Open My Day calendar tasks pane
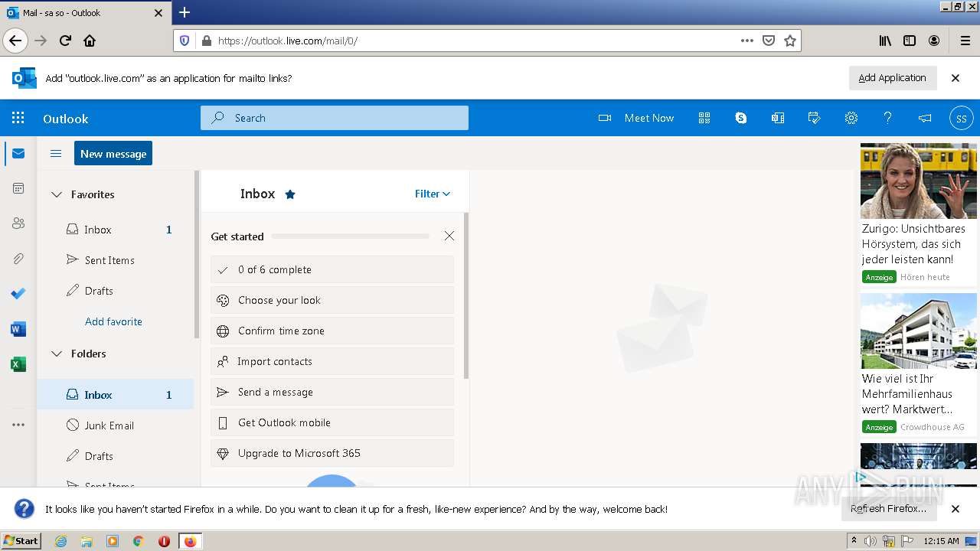The image size is (980, 551). (815, 118)
